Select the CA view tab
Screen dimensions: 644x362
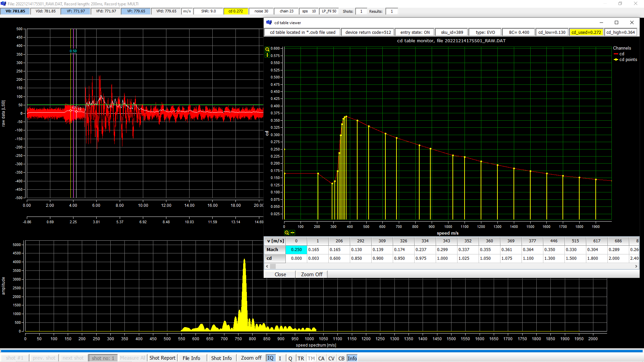[x=321, y=358]
